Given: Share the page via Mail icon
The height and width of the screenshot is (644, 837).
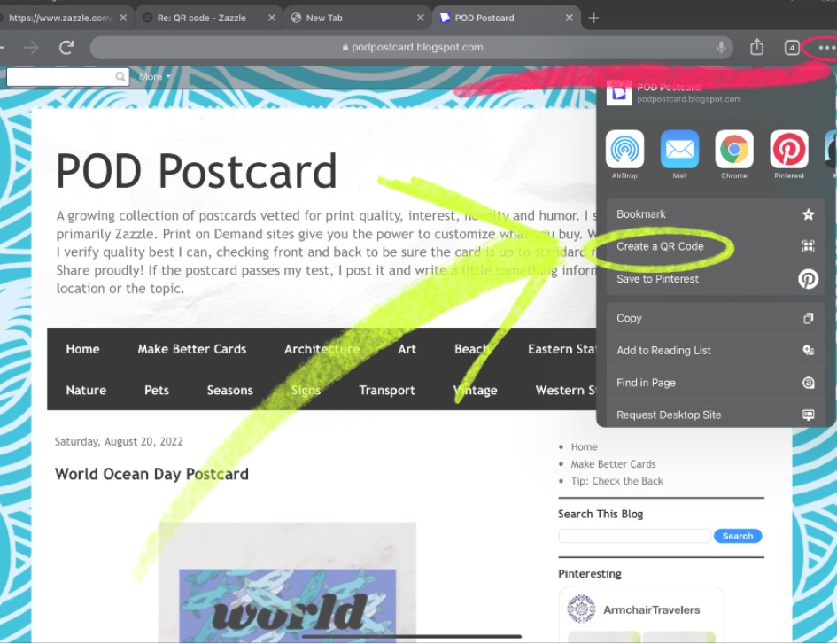Looking at the screenshot, I should pyautogui.click(x=679, y=149).
